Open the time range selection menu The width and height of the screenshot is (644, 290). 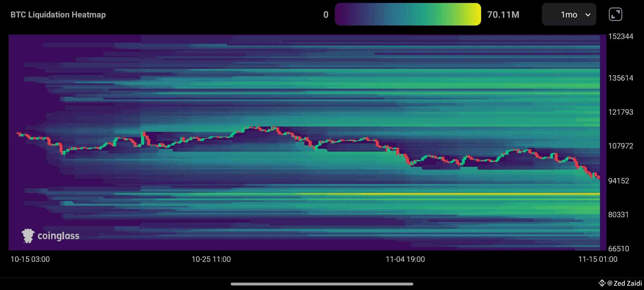tap(569, 15)
